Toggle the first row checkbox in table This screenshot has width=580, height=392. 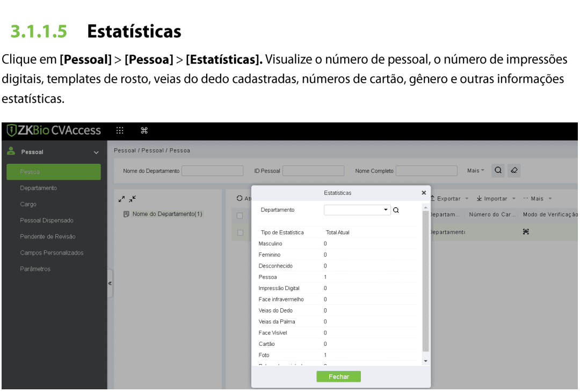tap(240, 233)
